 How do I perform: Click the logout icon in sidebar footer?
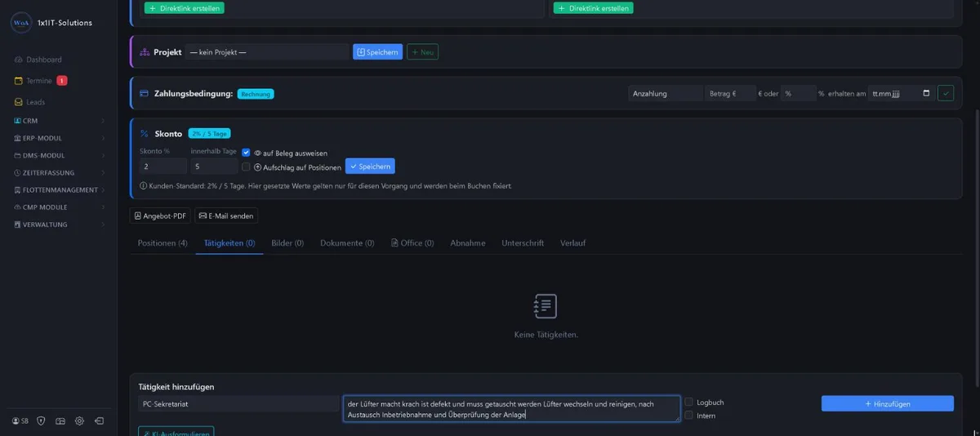pos(99,421)
